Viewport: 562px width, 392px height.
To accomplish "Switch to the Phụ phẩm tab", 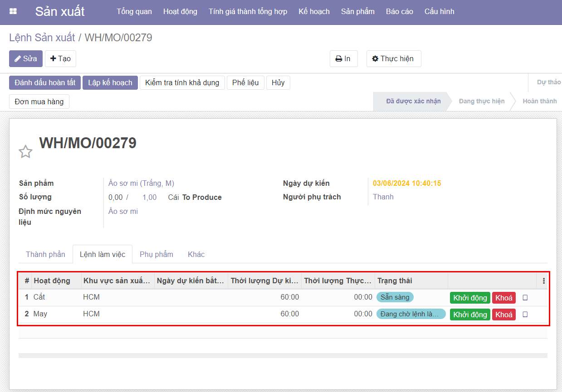I will (x=156, y=254).
